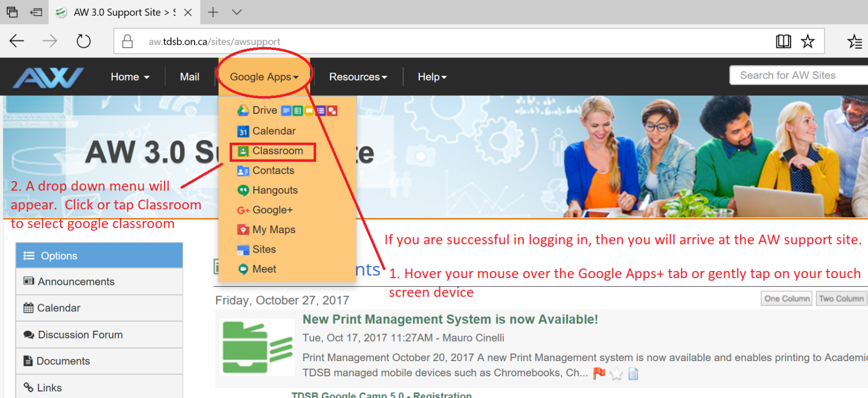The width and height of the screenshot is (868, 398).
Task: Click the Search for AW Sites field
Action: click(799, 75)
